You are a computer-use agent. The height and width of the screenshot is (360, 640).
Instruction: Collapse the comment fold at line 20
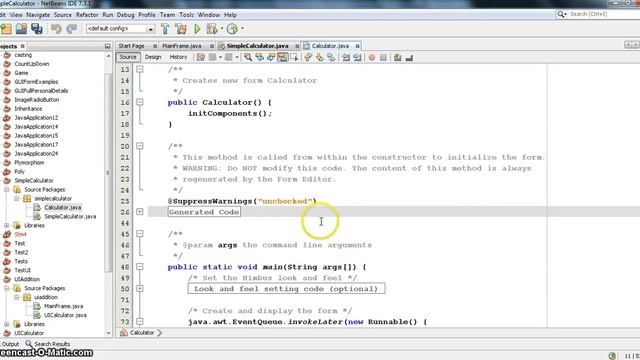coord(140,146)
